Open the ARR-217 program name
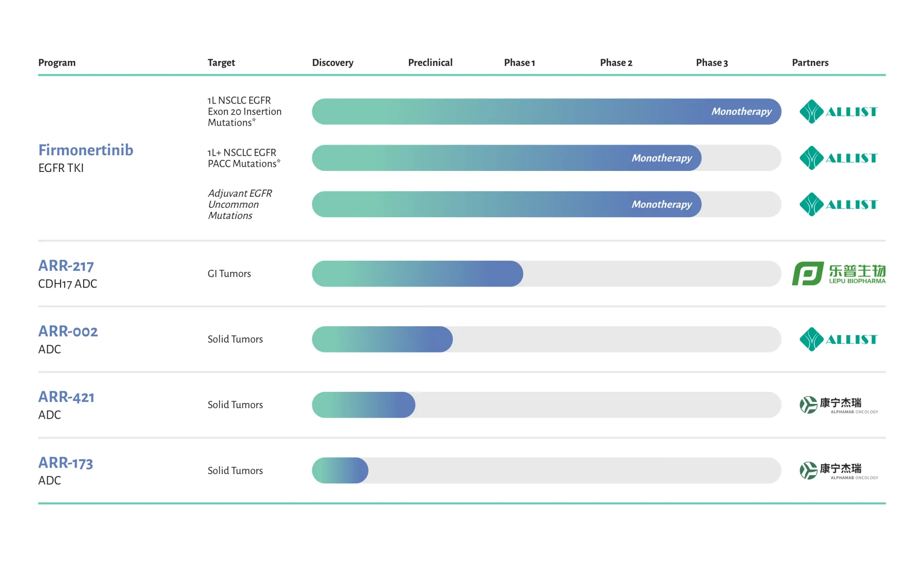The height and width of the screenshot is (567, 924). [66, 266]
